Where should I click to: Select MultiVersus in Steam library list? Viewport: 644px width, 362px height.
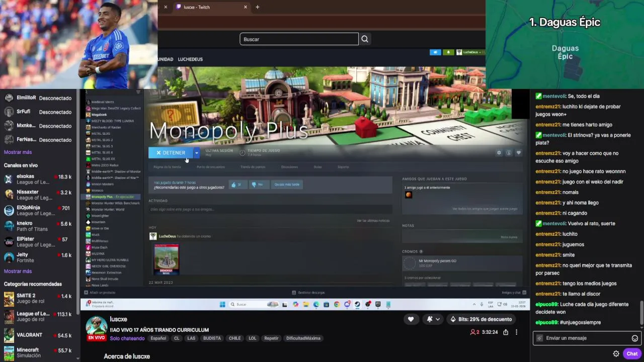[x=100, y=241]
